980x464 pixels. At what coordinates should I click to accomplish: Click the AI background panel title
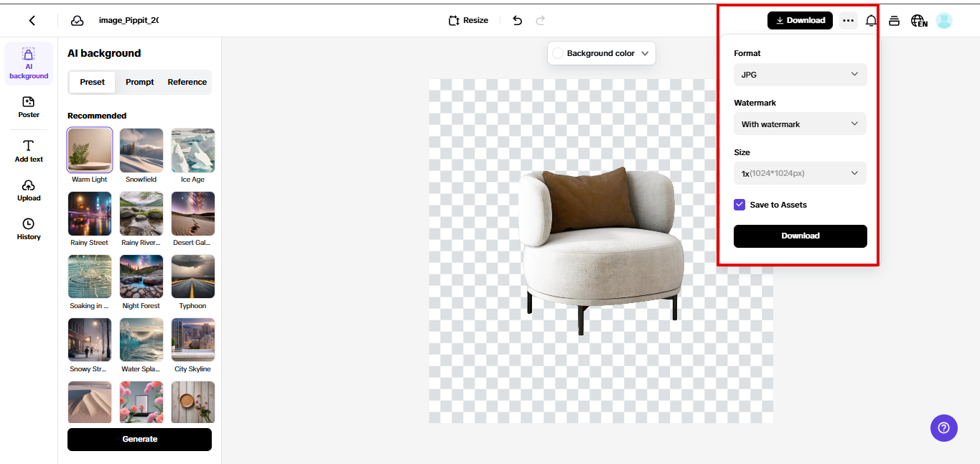tap(104, 53)
